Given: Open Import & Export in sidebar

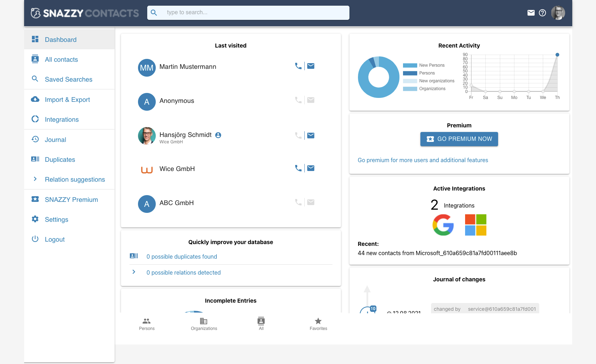Looking at the screenshot, I should click(x=69, y=99).
